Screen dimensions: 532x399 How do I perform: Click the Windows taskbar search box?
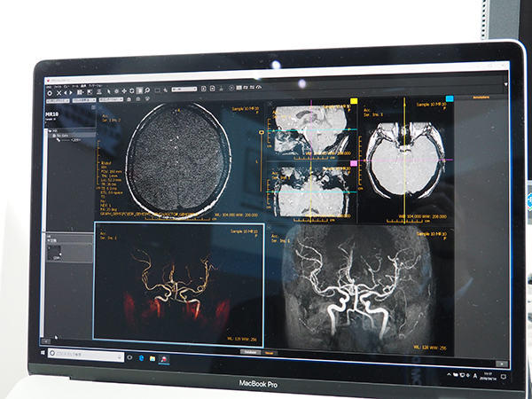tap(84, 354)
